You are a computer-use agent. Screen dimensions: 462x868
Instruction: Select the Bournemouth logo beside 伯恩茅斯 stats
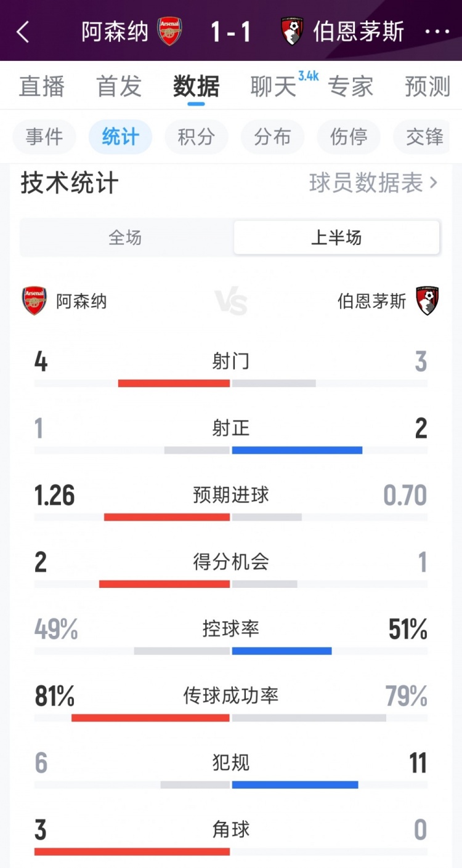click(x=428, y=301)
